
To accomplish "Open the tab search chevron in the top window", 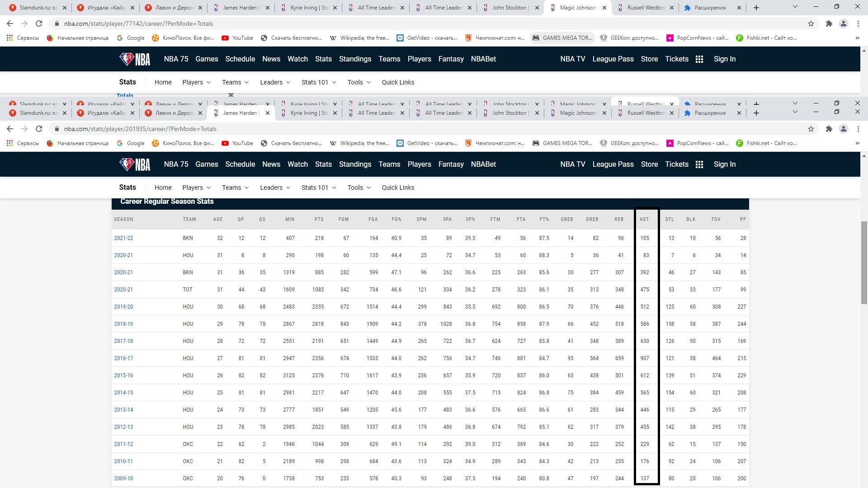I will coord(795,7).
